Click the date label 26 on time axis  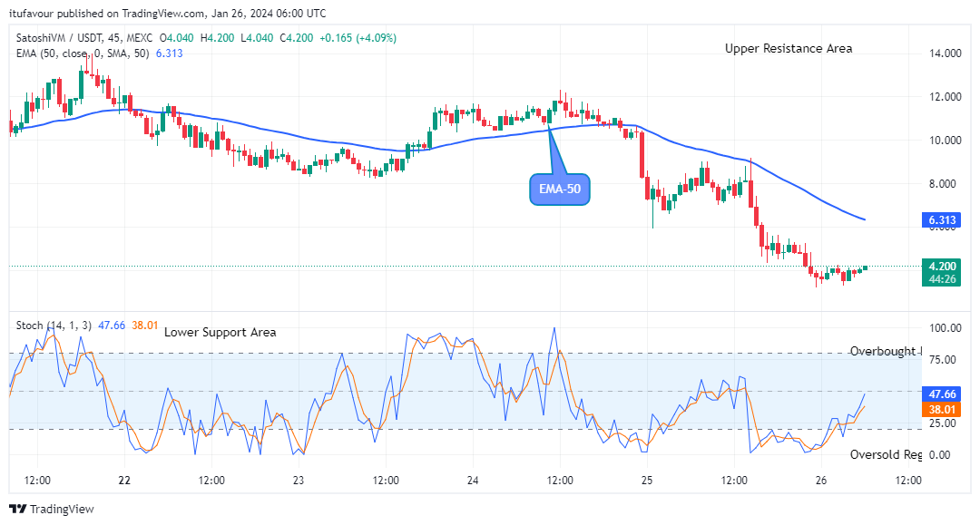click(821, 480)
